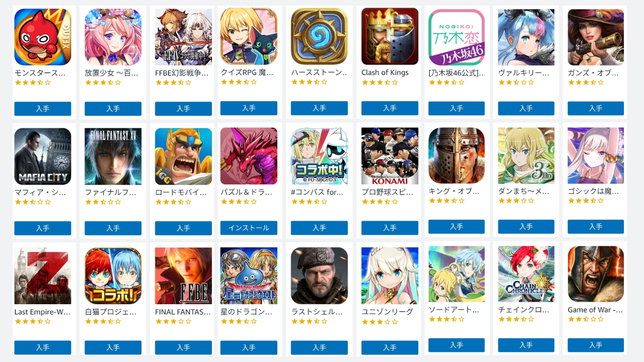Image resolution: width=644 pixels, height=362 pixels.
Task: Select the Lords Mobile shouting warrior icon
Action: click(x=184, y=156)
